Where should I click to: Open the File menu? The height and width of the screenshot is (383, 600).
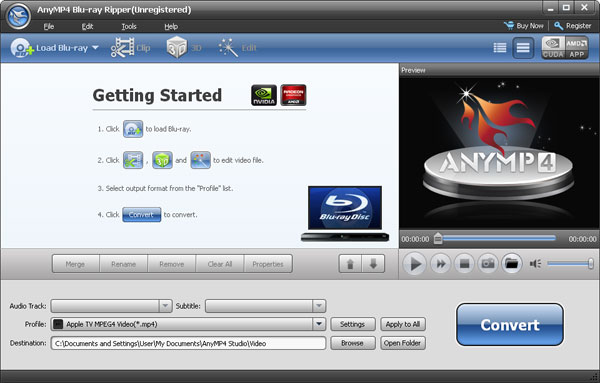49,26
